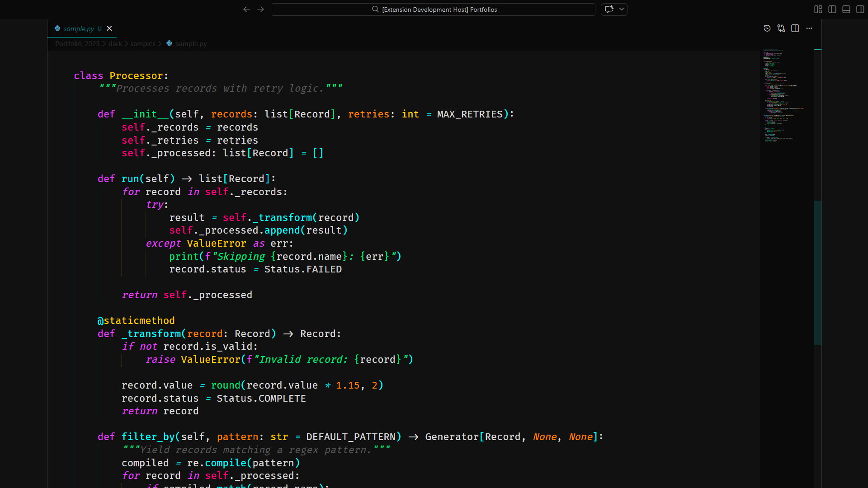Viewport: 868px width, 488px height.
Task: Navigate forward using the right arrow
Action: click(260, 9)
